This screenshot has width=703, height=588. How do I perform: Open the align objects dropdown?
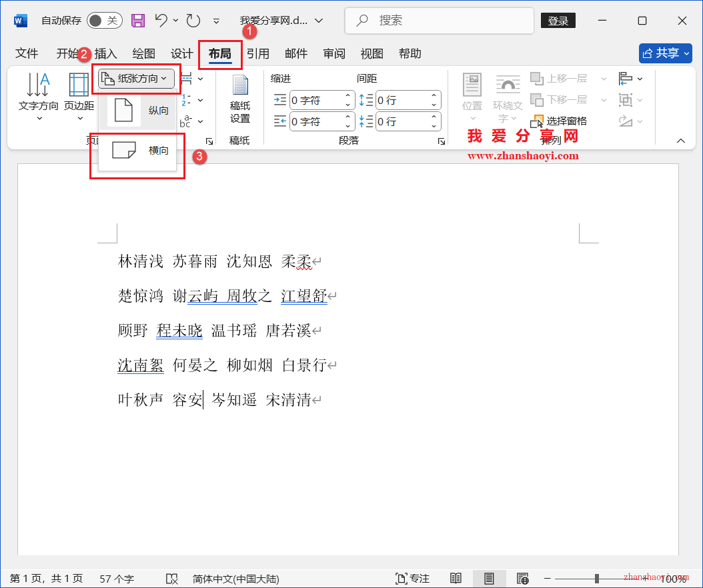coord(630,79)
